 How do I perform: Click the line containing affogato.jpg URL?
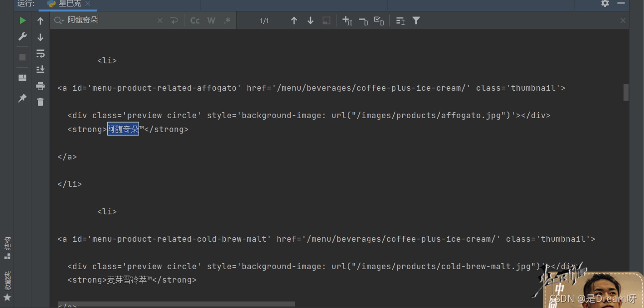tap(309, 116)
